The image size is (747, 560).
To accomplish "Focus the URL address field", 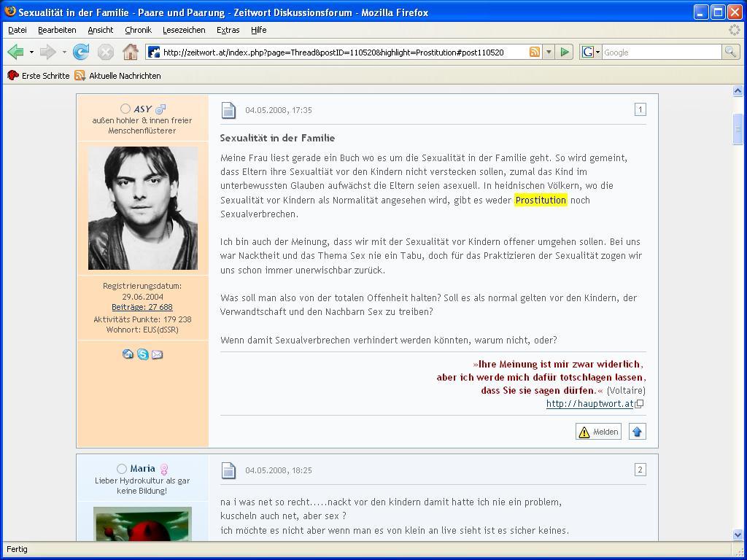I will [344, 52].
